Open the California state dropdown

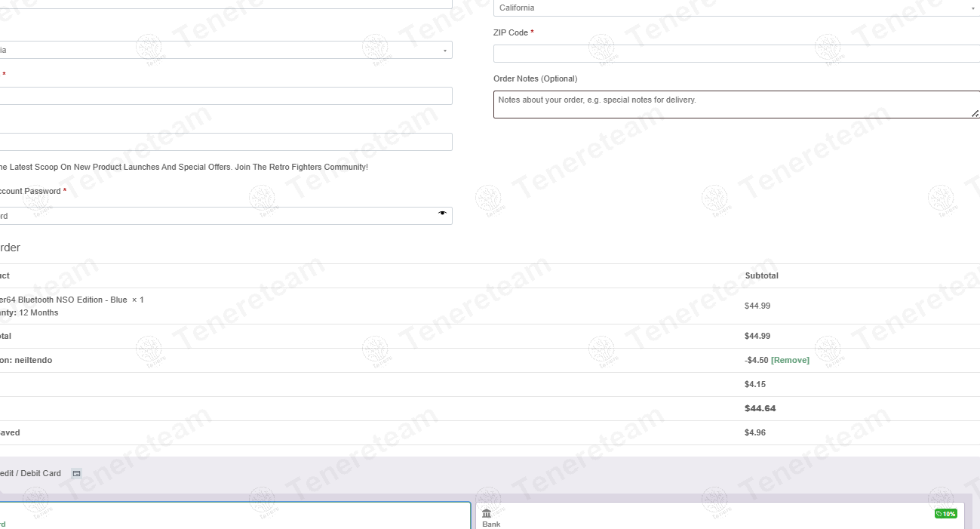click(x=736, y=8)
